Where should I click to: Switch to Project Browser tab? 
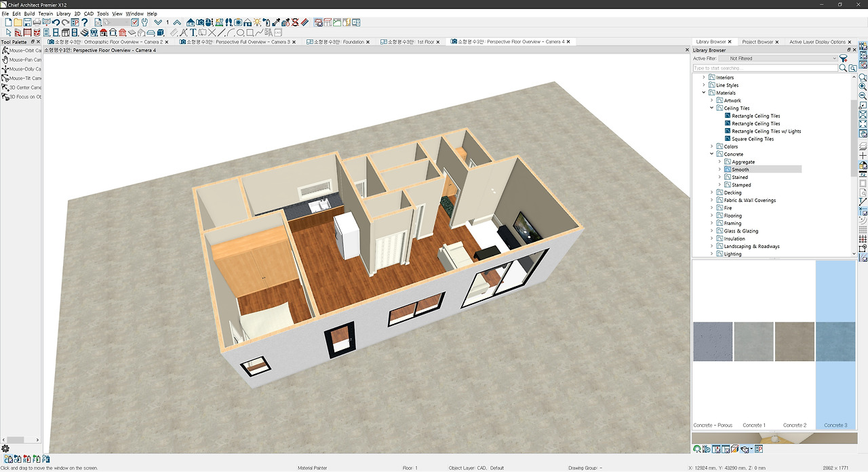coord(757,42)
